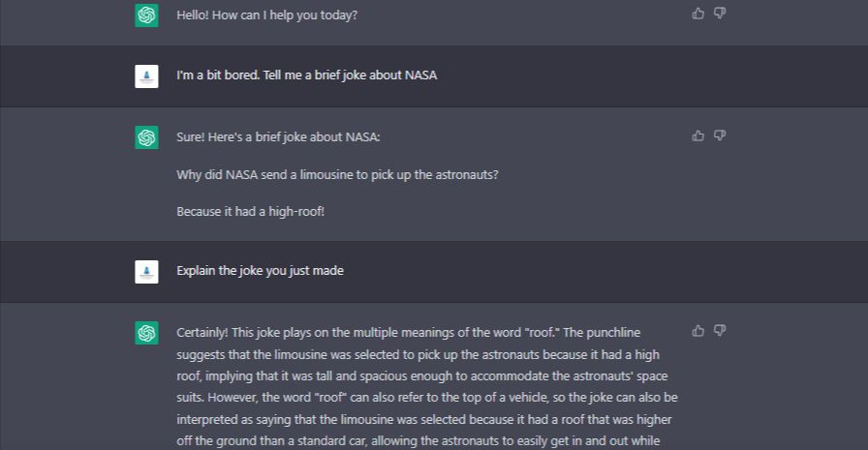Thumbs up the NASA limousine joke response
The image size is (868, 450).
[x=697, y=135]
